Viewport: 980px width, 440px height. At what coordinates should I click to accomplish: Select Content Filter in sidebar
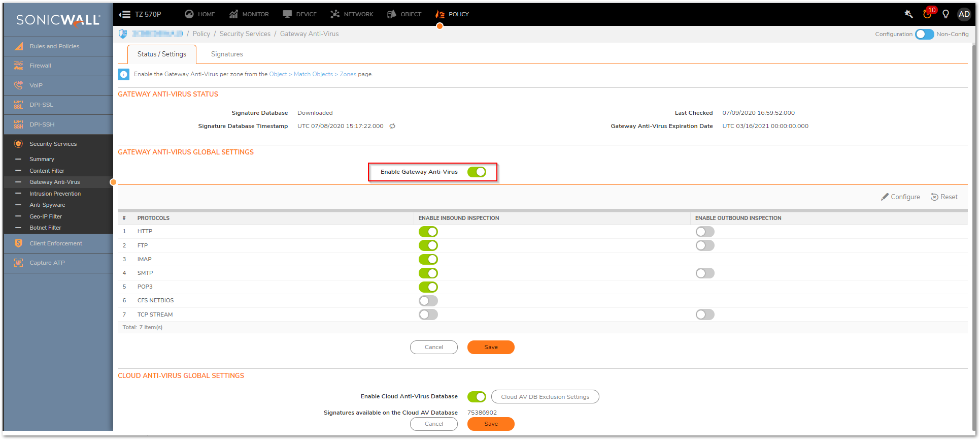47,171
